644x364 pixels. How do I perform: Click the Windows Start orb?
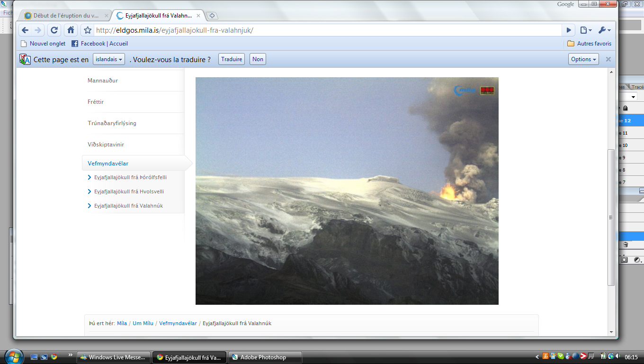(13, 357)
